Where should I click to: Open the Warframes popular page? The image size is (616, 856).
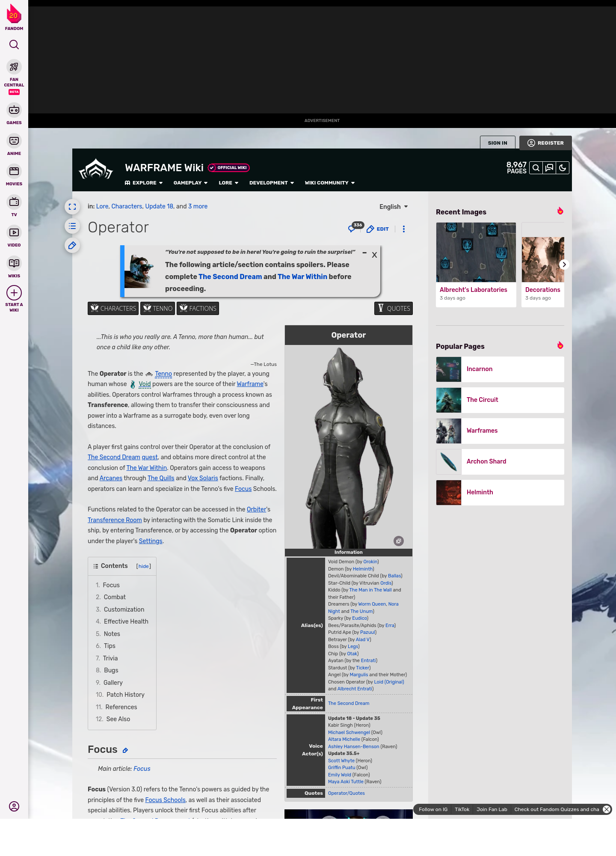500,431
